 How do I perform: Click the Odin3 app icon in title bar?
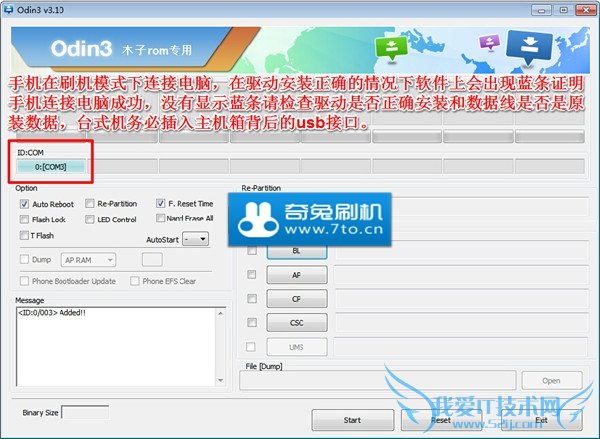(8, 9)
